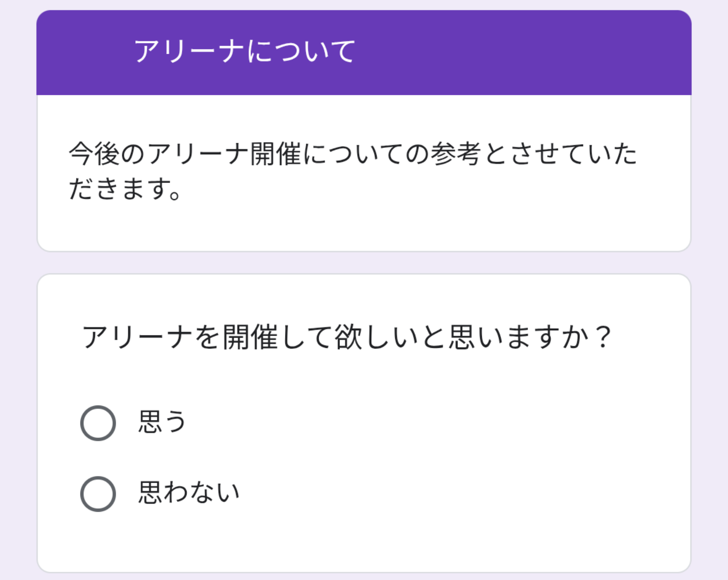Select the 思う radio button

tap(98, 423)
